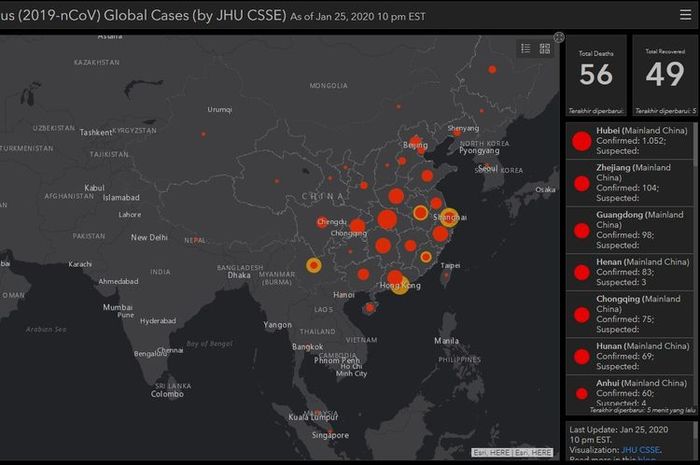Open the basemap gallery grid

[x=545, y=48]
